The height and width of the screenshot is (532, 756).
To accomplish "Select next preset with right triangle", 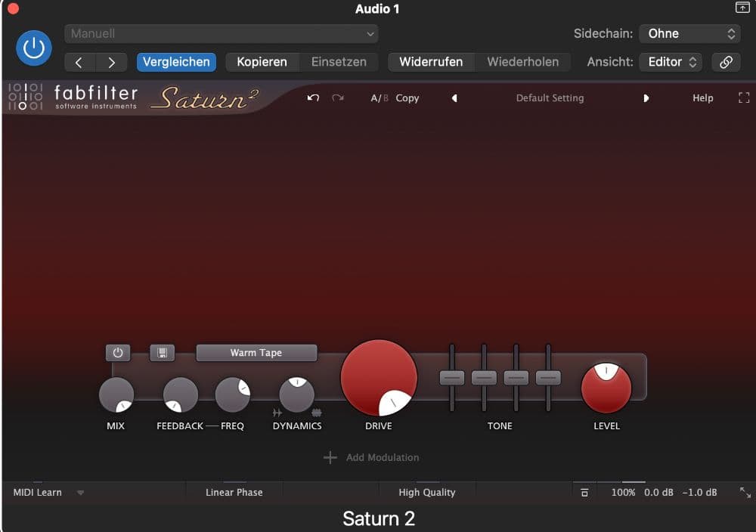I will 646,98.
